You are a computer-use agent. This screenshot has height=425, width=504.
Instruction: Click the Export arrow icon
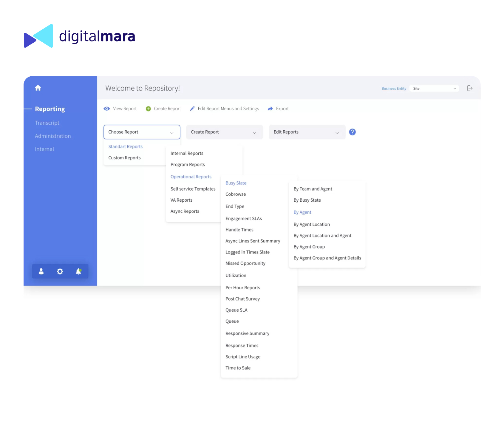pos(270,109)
